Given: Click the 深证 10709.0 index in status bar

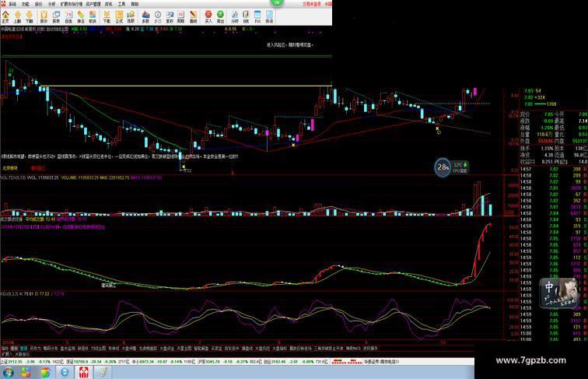Looking at the screenshot, I should [x=97, y=362].
